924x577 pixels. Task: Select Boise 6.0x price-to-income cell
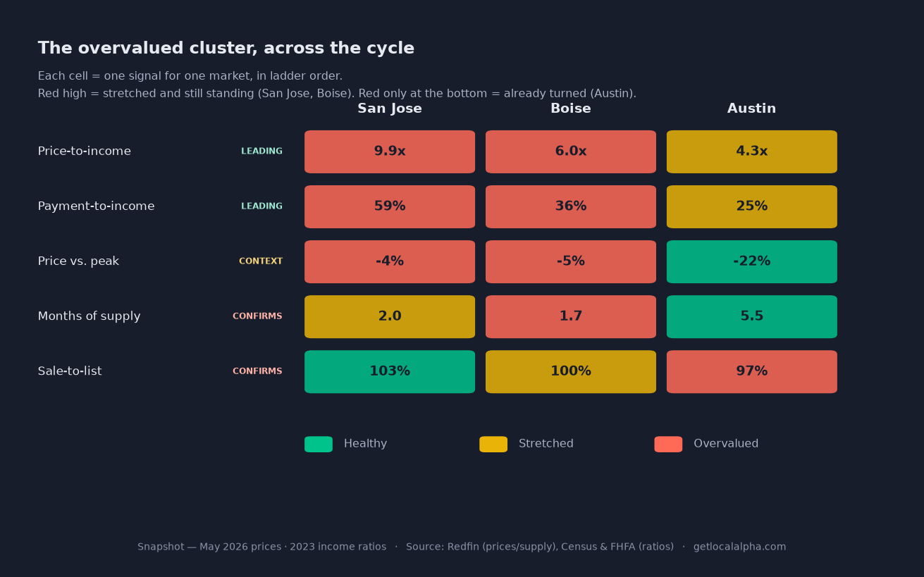tap(571, 151)
